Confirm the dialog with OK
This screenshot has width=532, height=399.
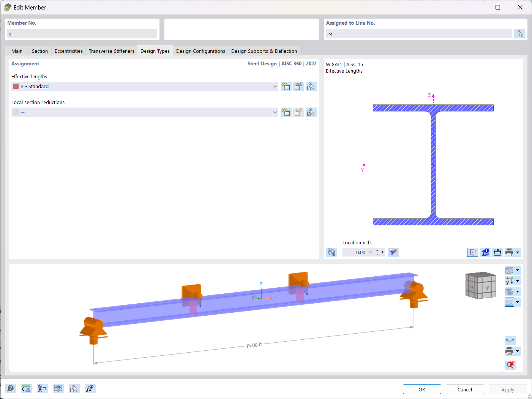click(x=422, y=389)
